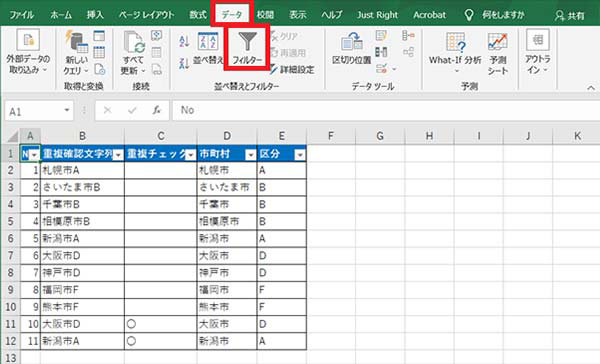Screen dimensions: 600x364
Task: Click the formula bar showing No
Action: (386, 110)
